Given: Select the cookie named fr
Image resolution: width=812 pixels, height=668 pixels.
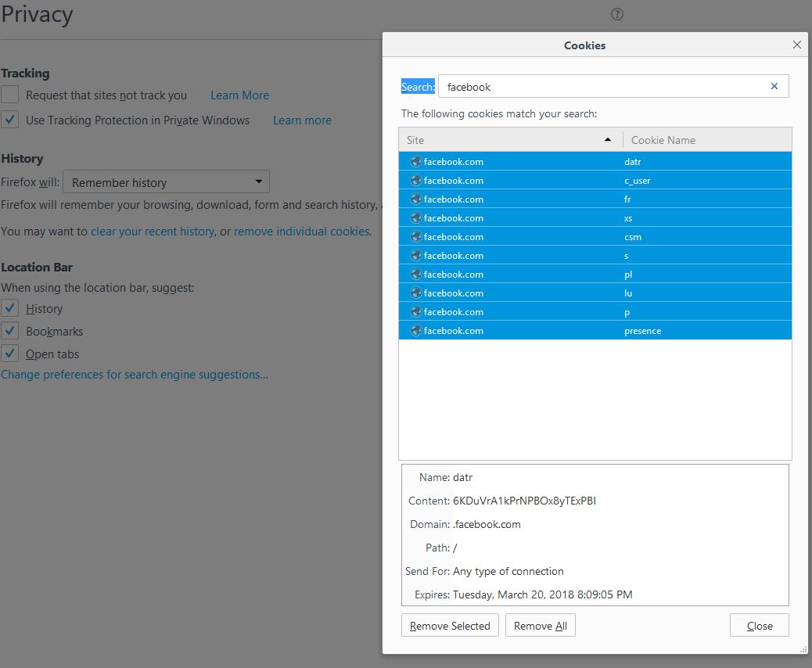Looking at the screenshot, I should coord(595,199).
